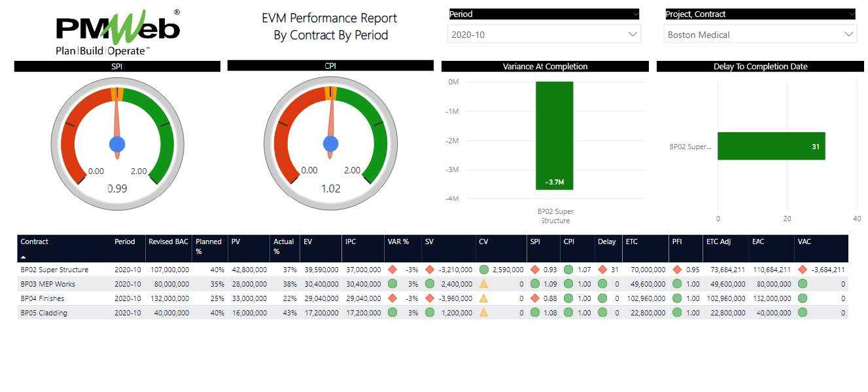Click yellow triangle CV icon for BP05 Cladding
This screenshot has width=868, height=392.
point(484,312)
